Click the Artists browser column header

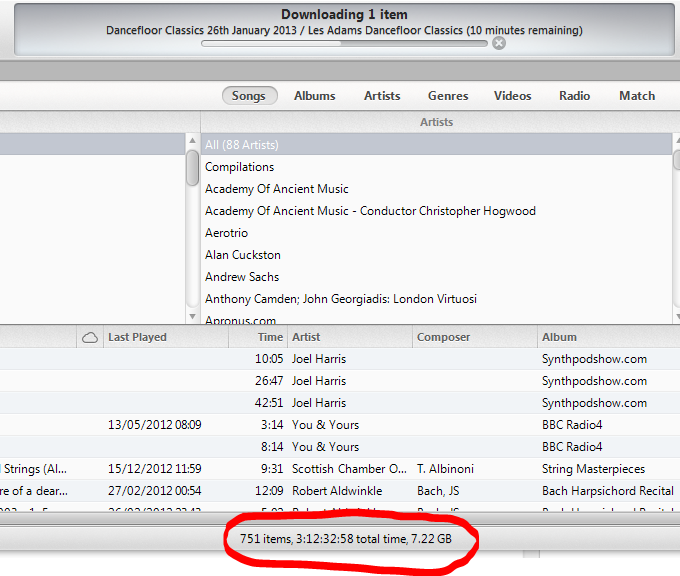point(436,122)
